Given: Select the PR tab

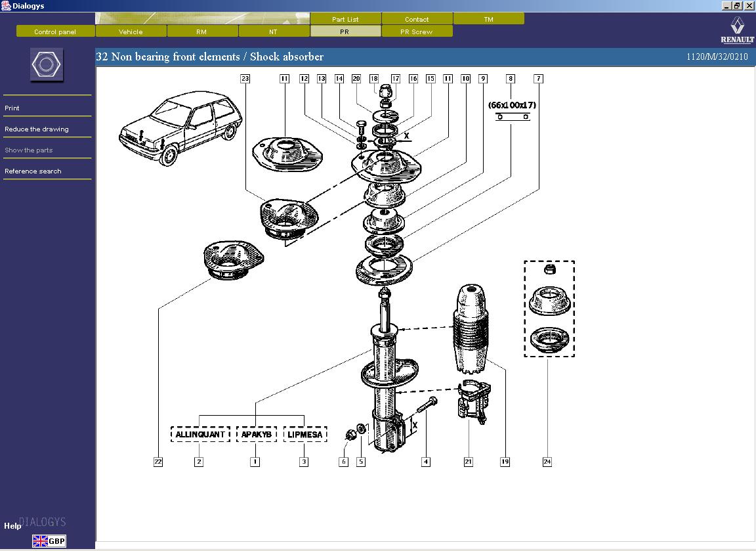Looking at the screenshot, I should (345, 32).
